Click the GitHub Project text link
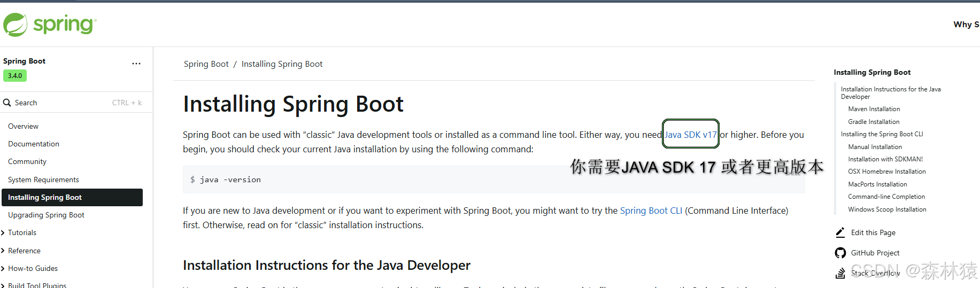The width and height of the screenshot is (980, 288). (875, 253)
